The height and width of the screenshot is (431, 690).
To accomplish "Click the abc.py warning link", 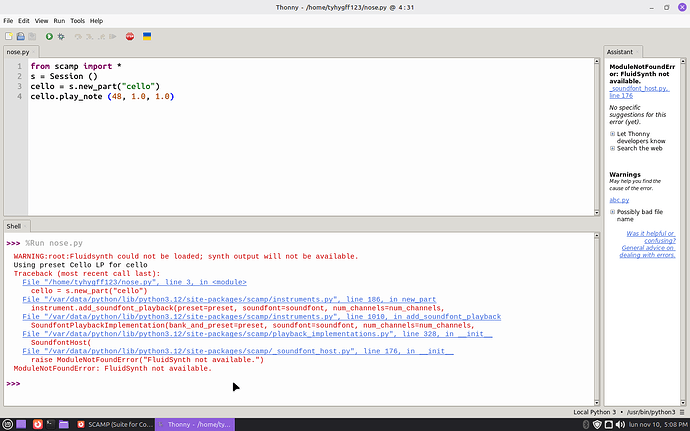I will coord(619,200).
